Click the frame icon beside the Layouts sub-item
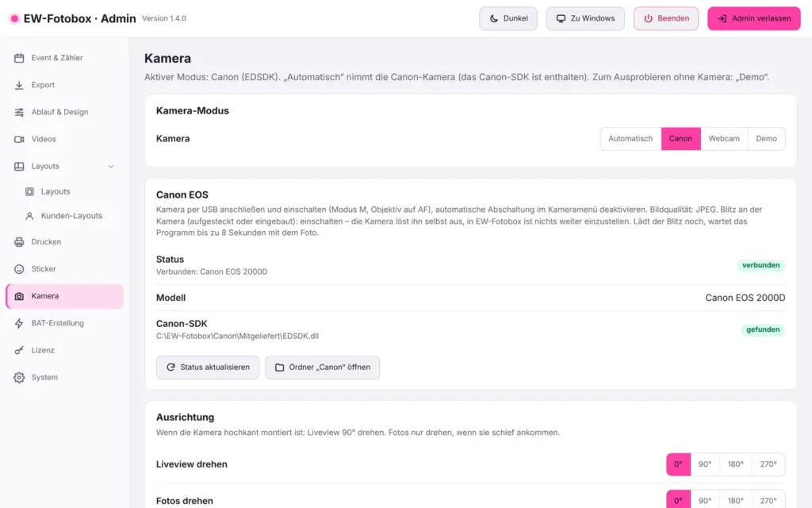 coord(29,191)
